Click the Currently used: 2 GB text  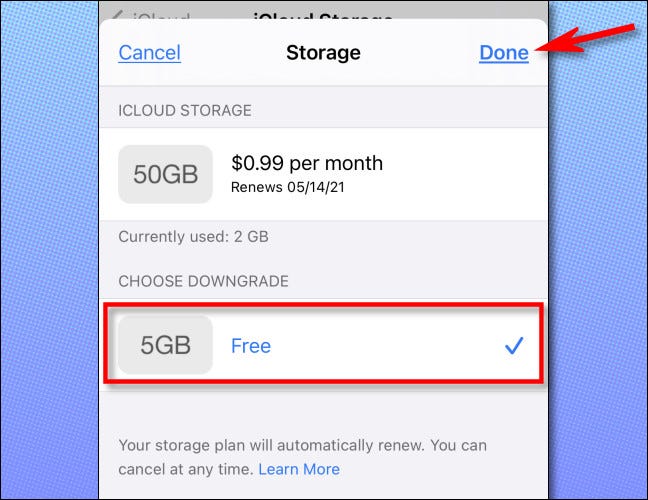coord(193,237)
